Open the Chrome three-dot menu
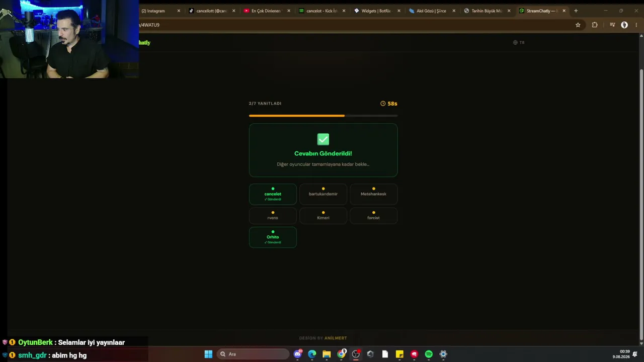The width and height of the screenshot is (644, 362). pos(636,25)
